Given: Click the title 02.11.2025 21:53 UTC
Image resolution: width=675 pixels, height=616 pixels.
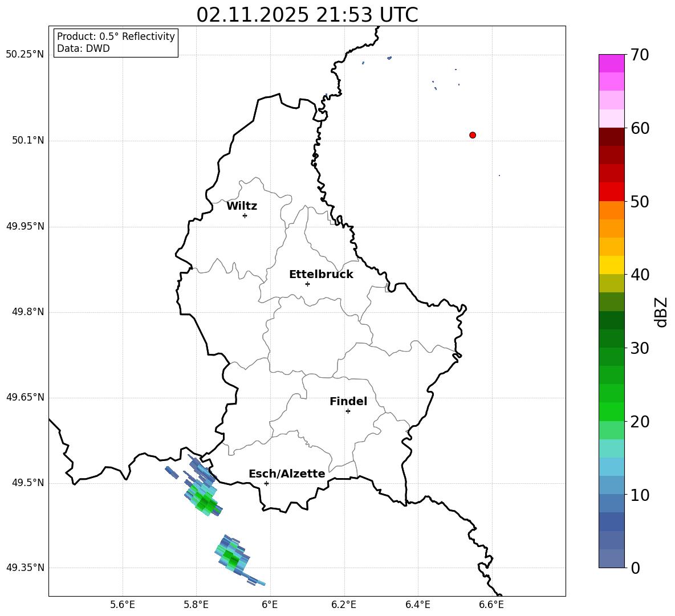Looking at the screenshot, I should click(x=307, y=15).
